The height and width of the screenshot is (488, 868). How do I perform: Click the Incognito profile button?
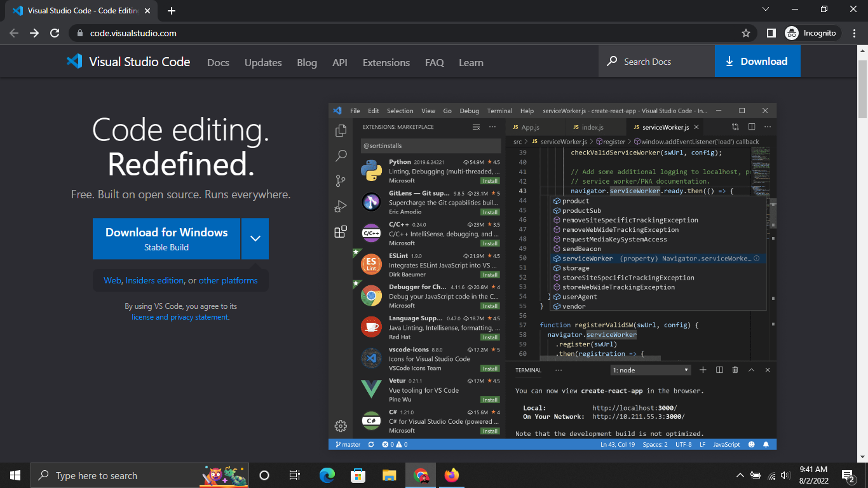coord(813,33)
